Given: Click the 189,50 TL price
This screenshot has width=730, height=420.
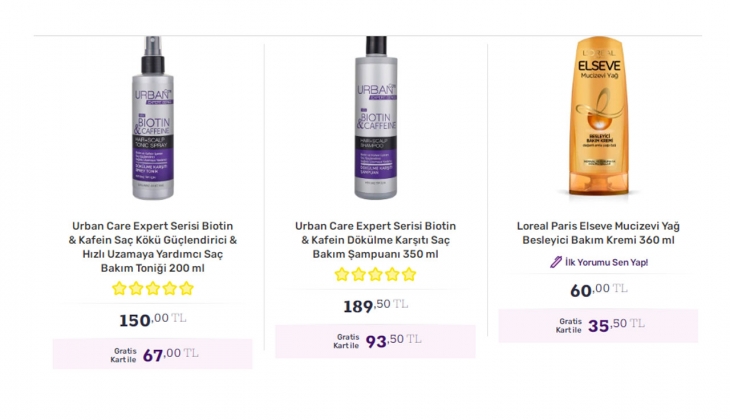Looking at the screenshot, I should pyautogui.click(x=375, y=305).
